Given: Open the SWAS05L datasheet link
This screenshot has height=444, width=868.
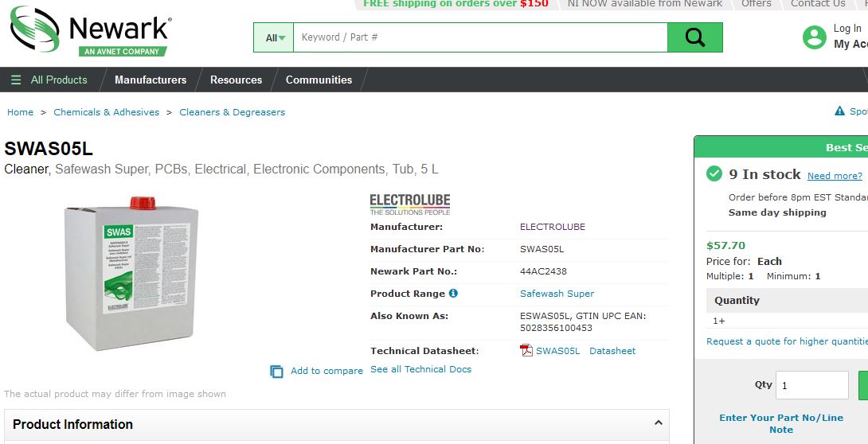Looking at the screenshot, I should tap(558, 351).
